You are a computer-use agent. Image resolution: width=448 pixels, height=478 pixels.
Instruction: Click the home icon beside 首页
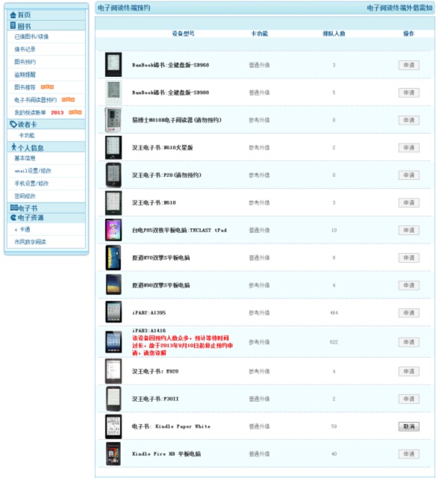pyautogui.click(x=13, y=15)
